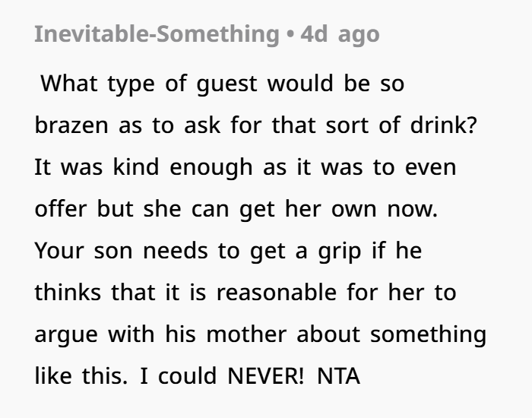
Task: Click the dot separator after the username
Action: 290,34
